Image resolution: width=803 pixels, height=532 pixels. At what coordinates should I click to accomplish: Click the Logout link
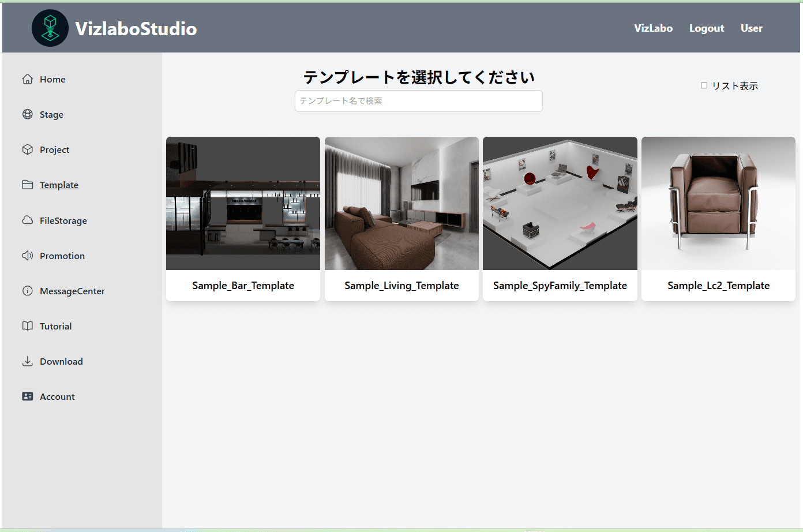tap(706, 28)
